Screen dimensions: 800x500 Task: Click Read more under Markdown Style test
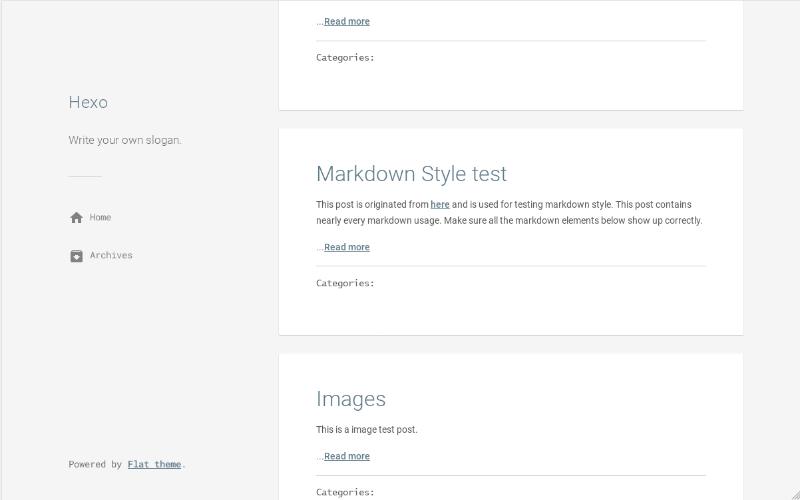346,247
